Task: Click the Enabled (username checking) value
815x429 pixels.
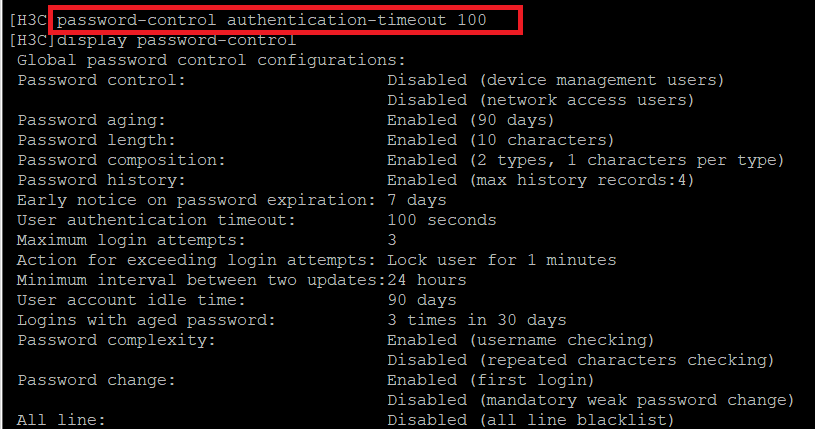Action: [x=520, y=340]
